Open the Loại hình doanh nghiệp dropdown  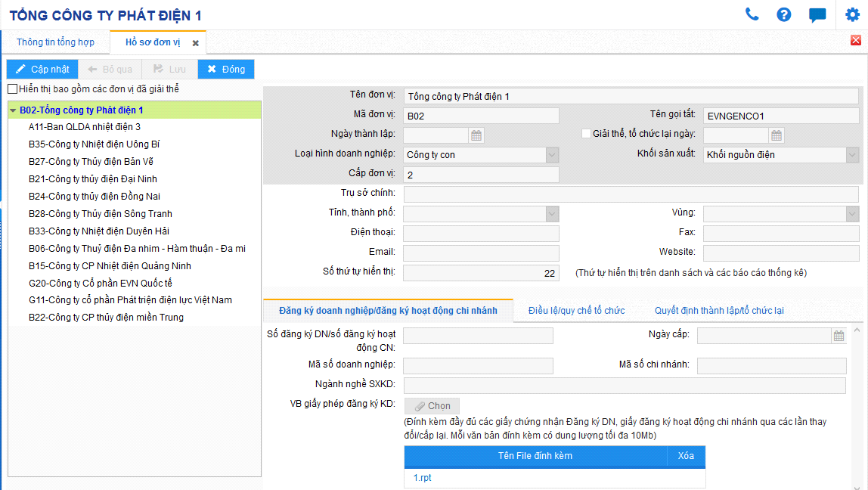pyautogui.click(x=552, y=155)
